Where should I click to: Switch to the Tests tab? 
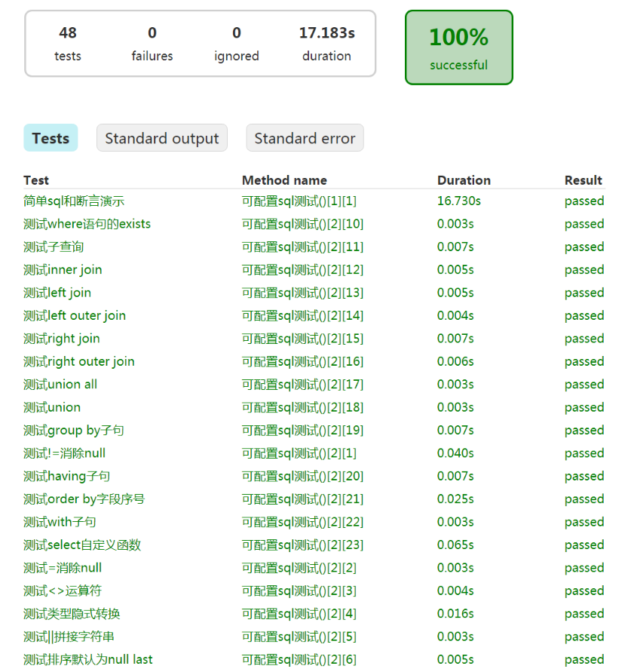click(x=51, y=138)
